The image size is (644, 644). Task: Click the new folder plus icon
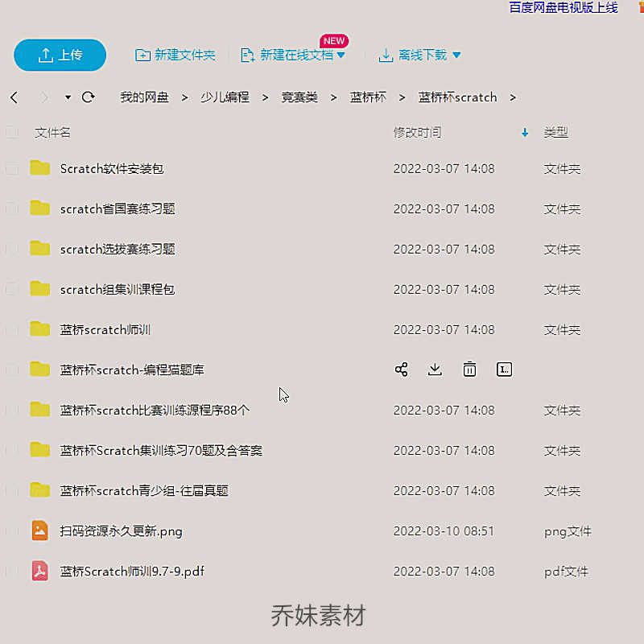pyautogui.click(x=142, y=55)
